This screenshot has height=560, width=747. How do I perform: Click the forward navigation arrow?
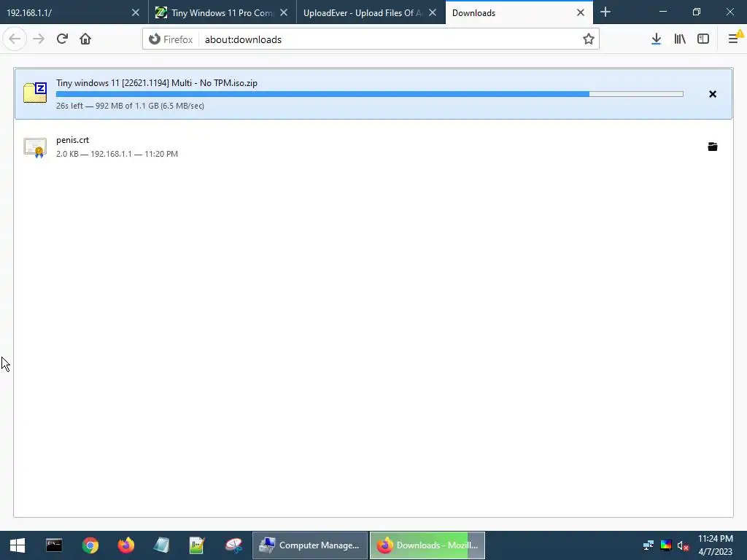click(39, 39)
